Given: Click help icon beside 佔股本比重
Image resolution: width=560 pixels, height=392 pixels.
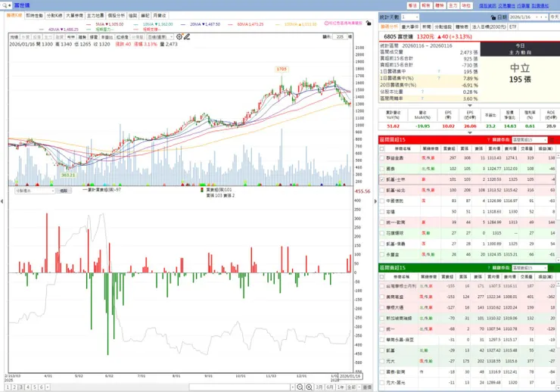Looking at the screenshot, I should coord(422,92).
